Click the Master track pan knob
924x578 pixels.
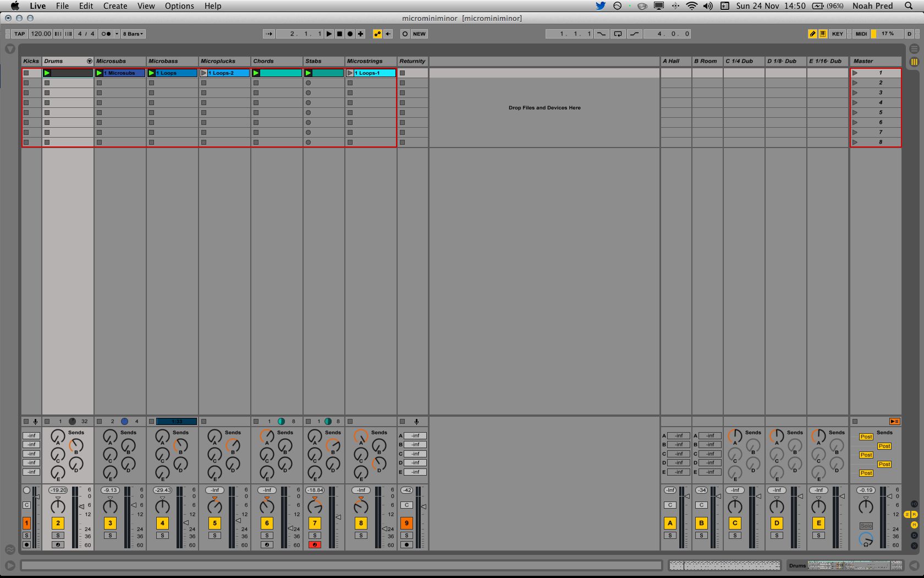866,506
